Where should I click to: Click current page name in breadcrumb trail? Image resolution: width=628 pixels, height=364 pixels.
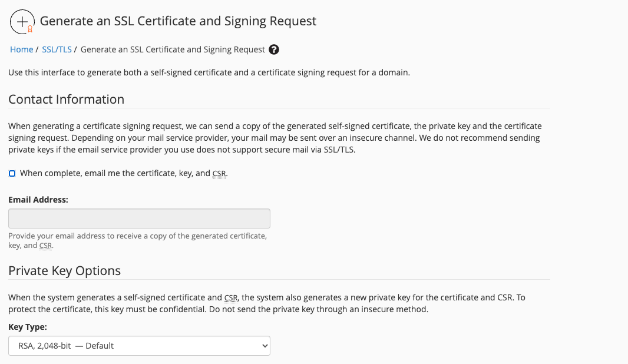pyautogui.click(x=173, y=49)
